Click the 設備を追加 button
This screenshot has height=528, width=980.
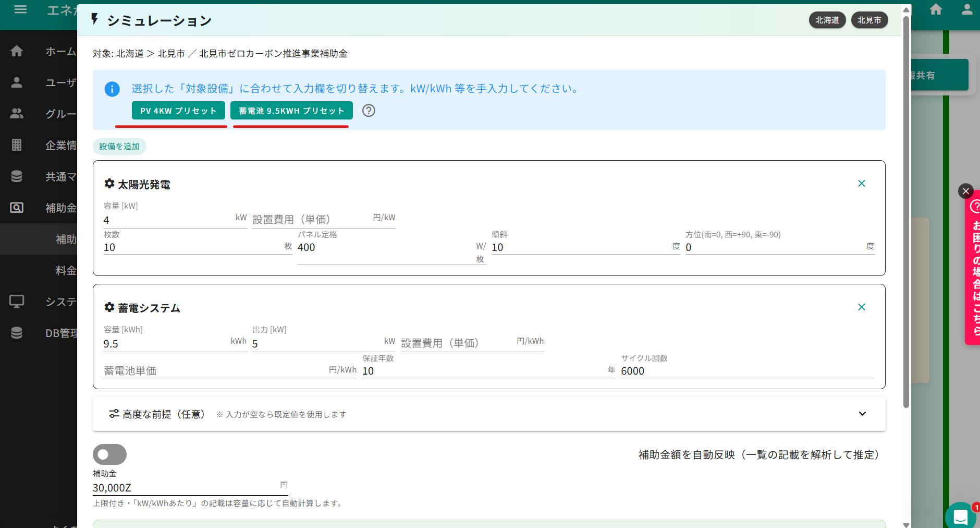[x=119, y=146]
